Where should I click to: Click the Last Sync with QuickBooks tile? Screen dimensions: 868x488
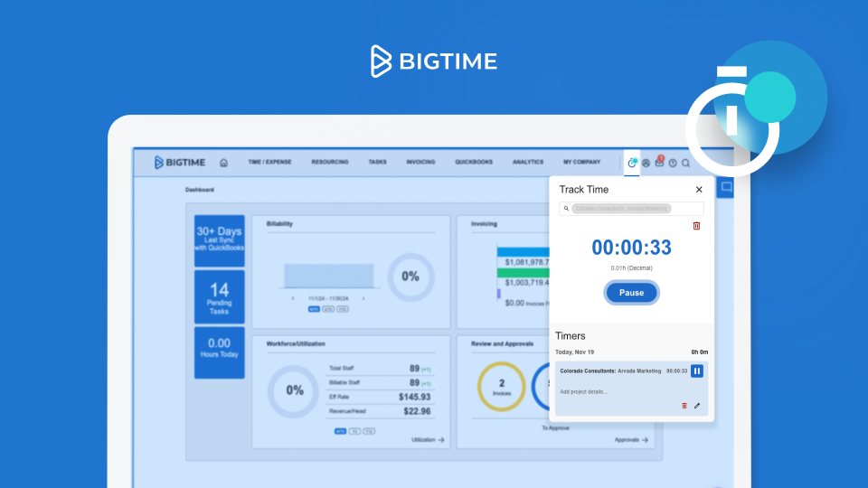[219, 241]
